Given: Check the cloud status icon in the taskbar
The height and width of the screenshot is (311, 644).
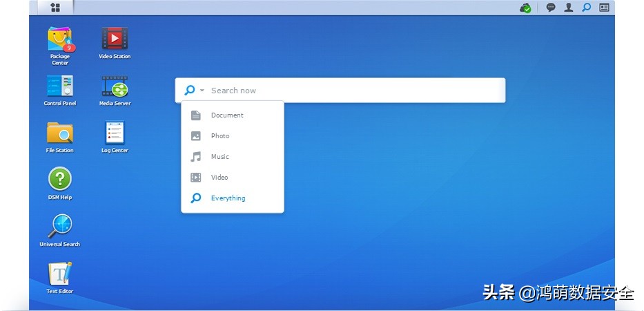Looking at the screenshot, I should coord(525,8).
